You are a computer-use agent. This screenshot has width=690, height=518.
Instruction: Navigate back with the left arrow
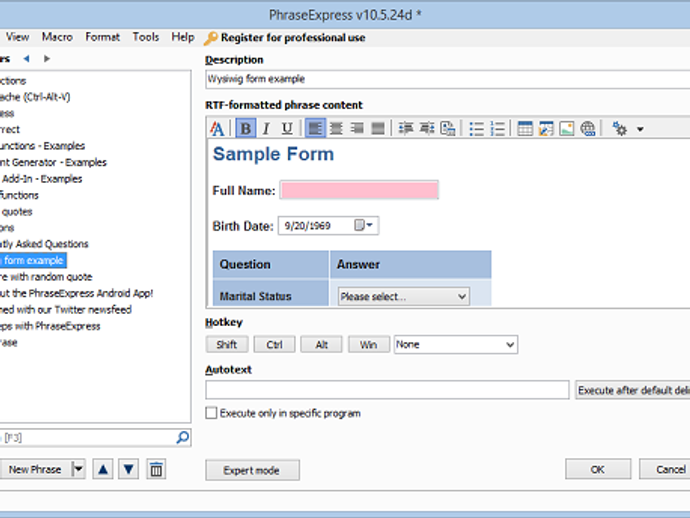point(26,59)
